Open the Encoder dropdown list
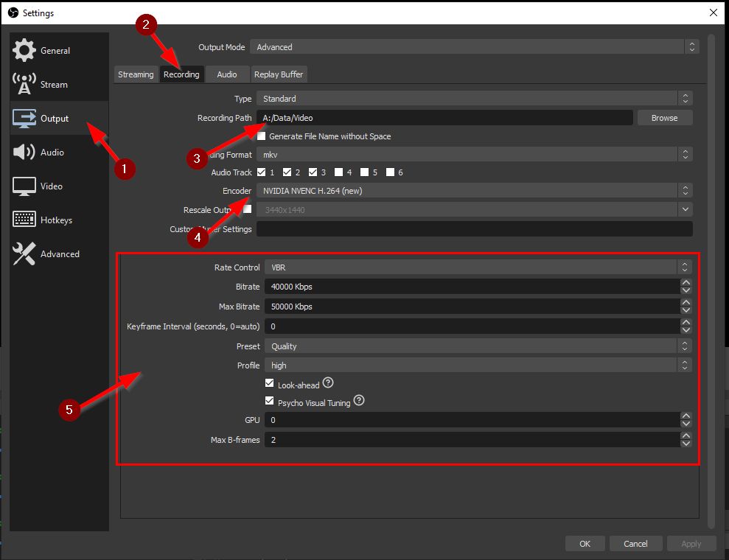 click(472, 191)
